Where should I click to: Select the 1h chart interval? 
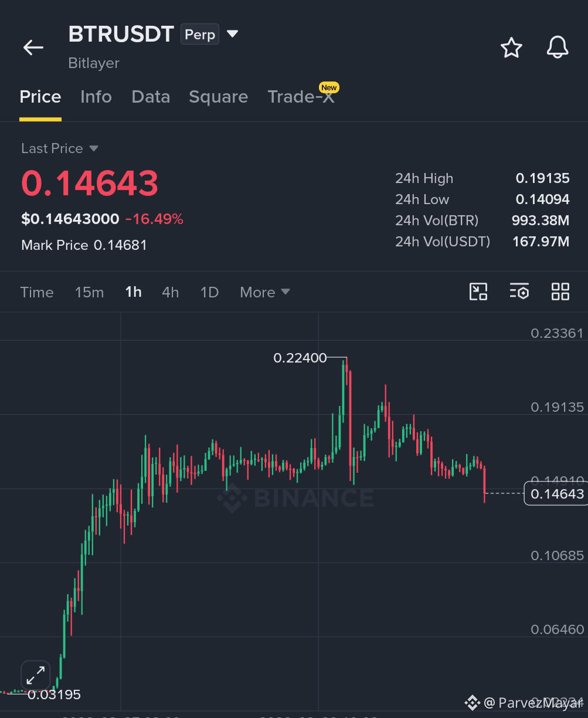coord(134,292)
